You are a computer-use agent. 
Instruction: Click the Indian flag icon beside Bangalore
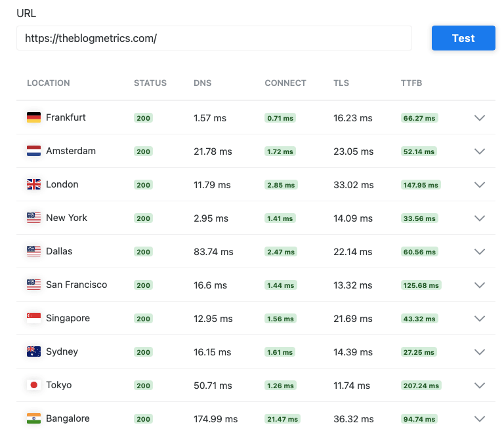pyautogui.click(x=33, y=419)
